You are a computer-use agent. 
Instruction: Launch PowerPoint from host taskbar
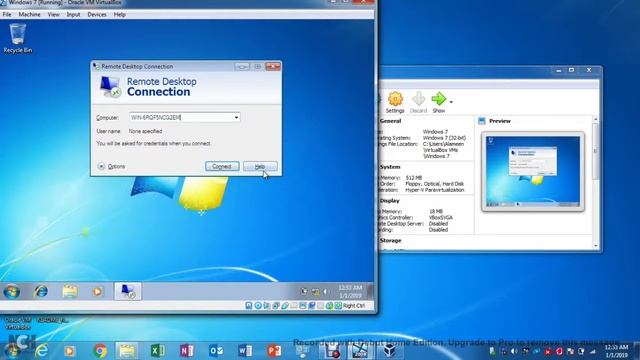(x=274, y=351)
